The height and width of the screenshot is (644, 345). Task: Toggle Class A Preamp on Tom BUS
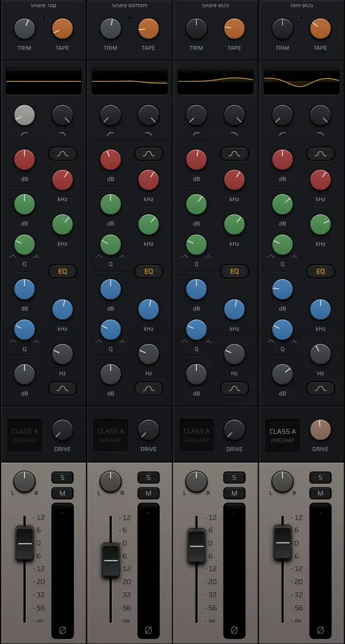tap(283, 435)
